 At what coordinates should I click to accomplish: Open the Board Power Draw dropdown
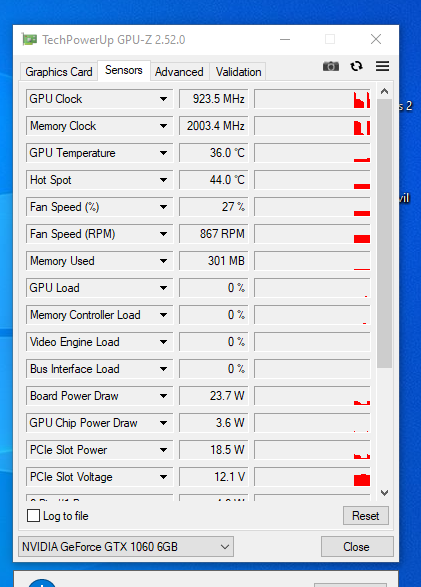tap(163, 396)
